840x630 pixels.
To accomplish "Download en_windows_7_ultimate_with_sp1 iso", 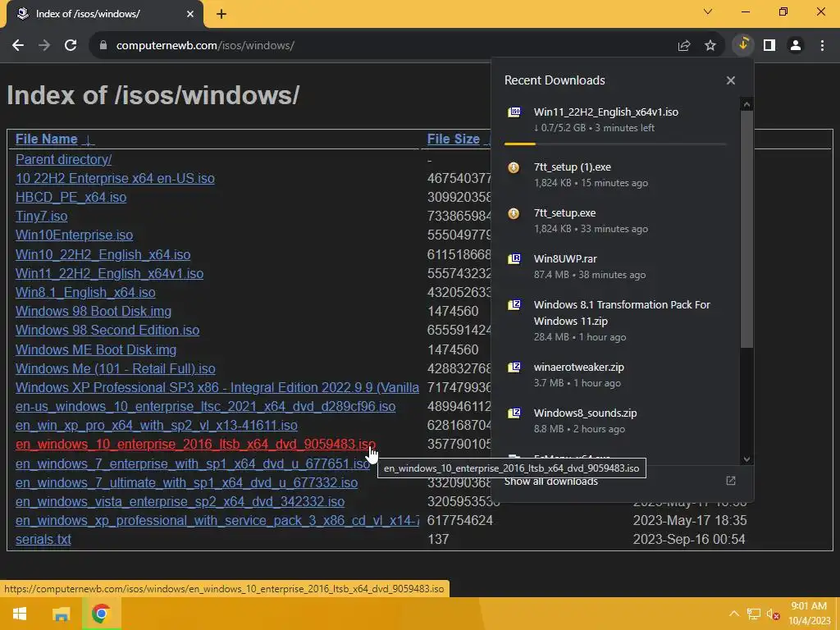I will click(186, 482).
